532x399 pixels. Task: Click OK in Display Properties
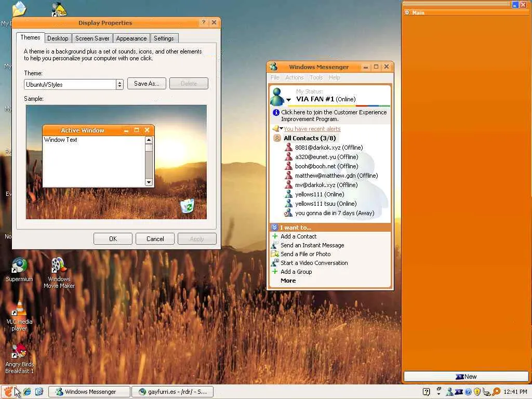(x=113, y=239)
